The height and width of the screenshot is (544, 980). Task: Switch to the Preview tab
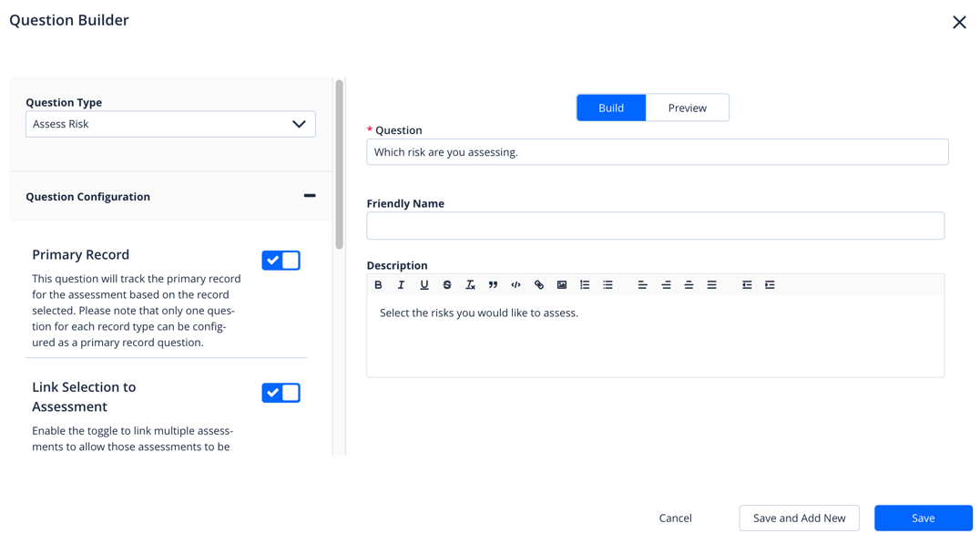pyautogui.click(x=687, y=108)
